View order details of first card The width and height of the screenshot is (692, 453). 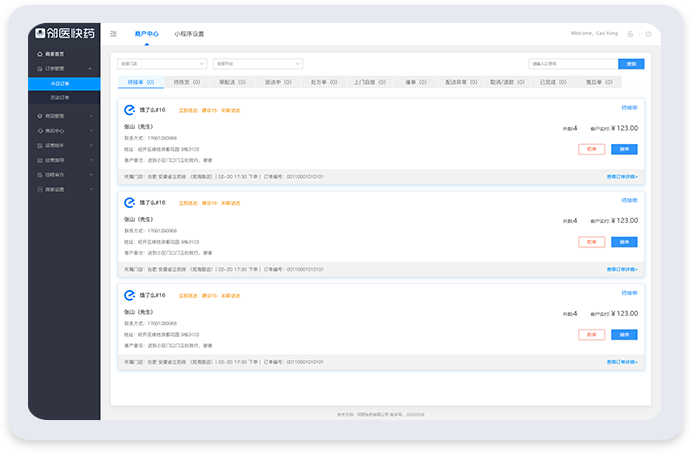coord(622,177)
